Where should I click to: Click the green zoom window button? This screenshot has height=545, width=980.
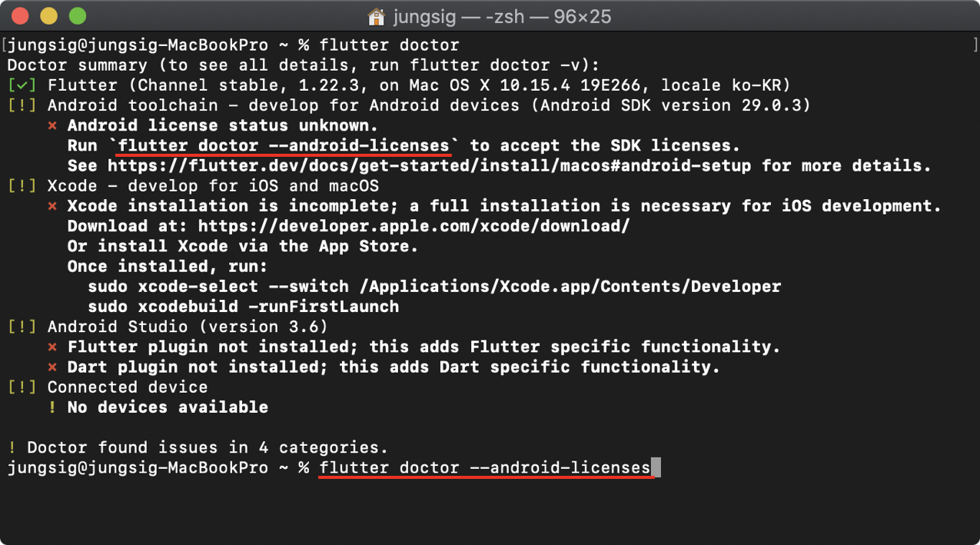pos(77,15)
